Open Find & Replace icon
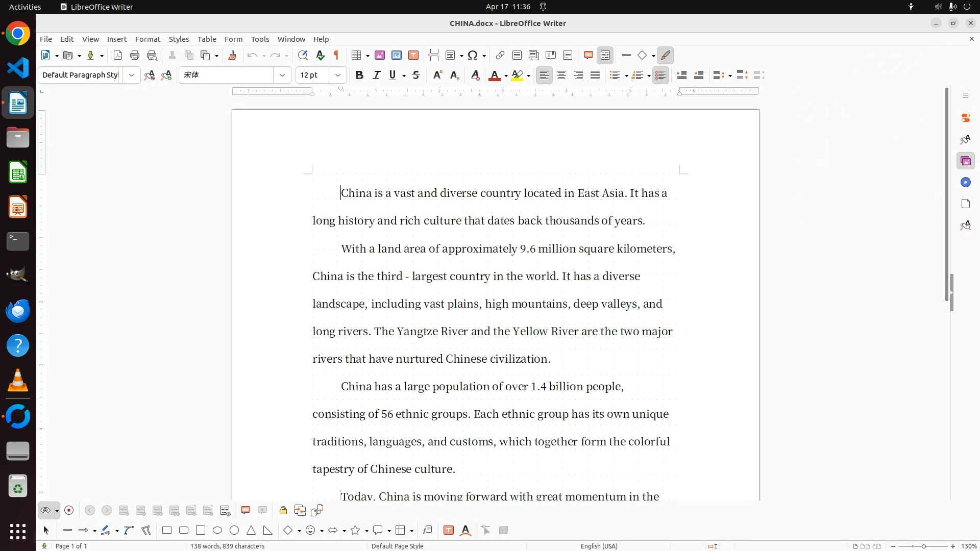 point(303,56)
